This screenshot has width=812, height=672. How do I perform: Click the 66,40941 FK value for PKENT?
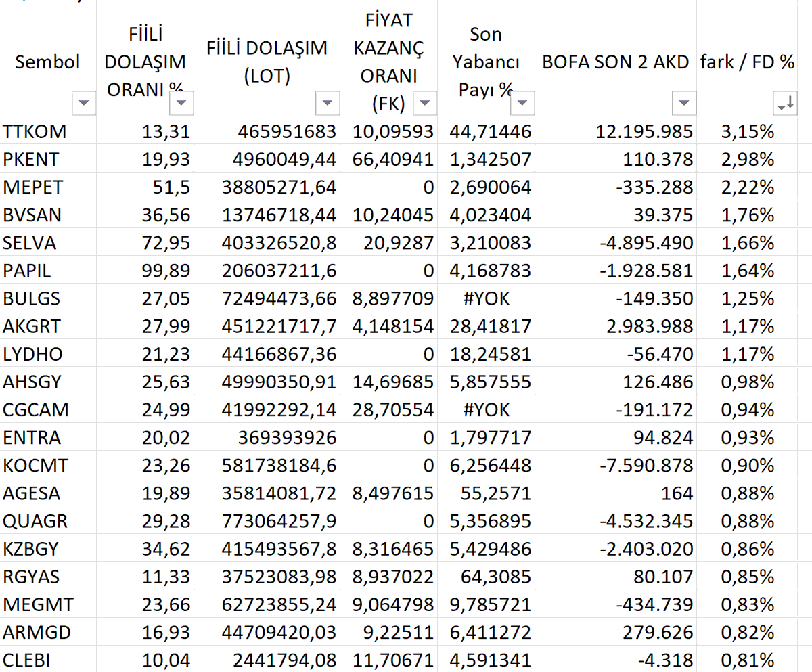tap(393, 159)
